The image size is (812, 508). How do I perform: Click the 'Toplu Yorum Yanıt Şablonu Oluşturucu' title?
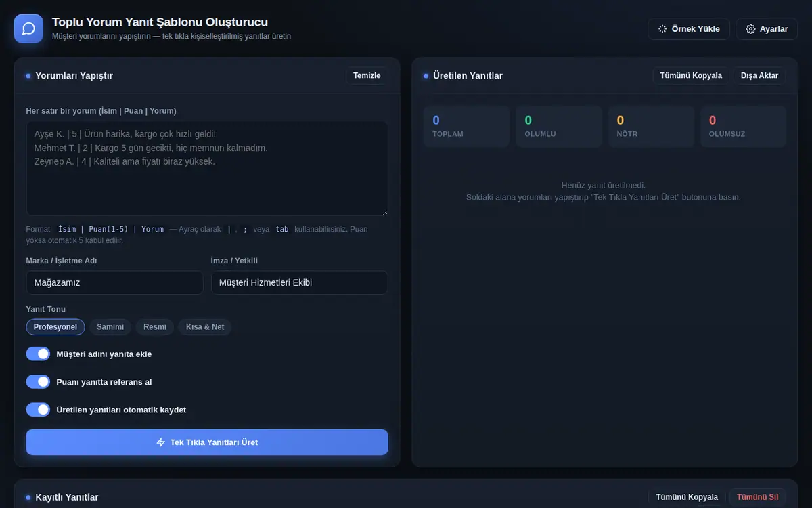(x=160, y=22)
